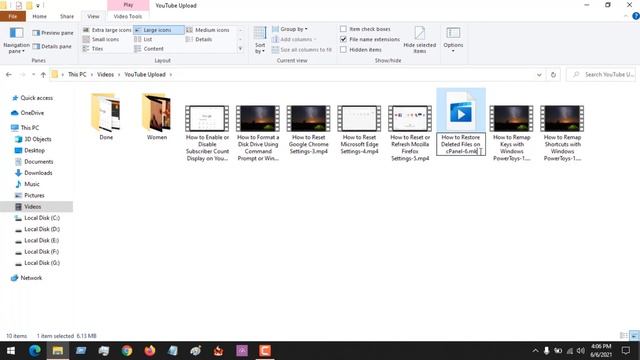The width and height of the screenshot is (640, 360).
Task: Select the Done folder
Action: click(x=106, y=116)
